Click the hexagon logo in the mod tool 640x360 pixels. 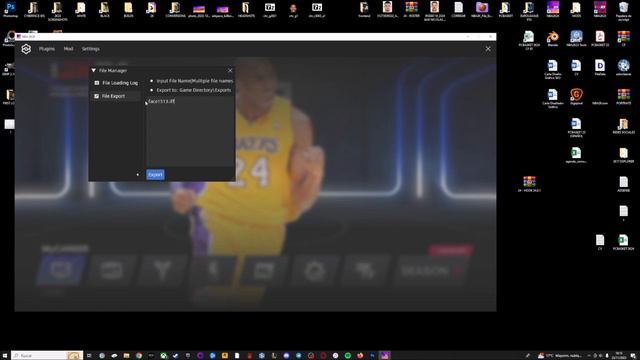[x=26, y=49]
